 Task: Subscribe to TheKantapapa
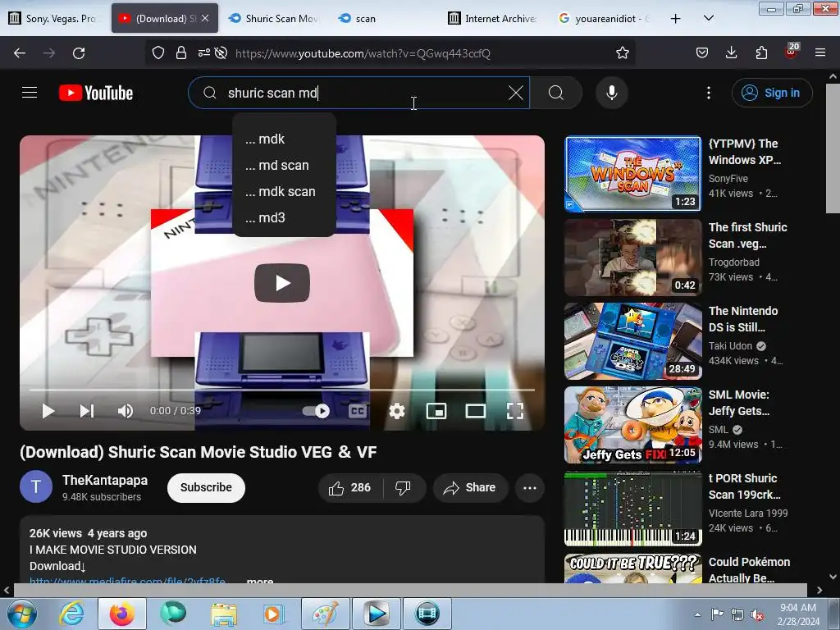(206, 487)
